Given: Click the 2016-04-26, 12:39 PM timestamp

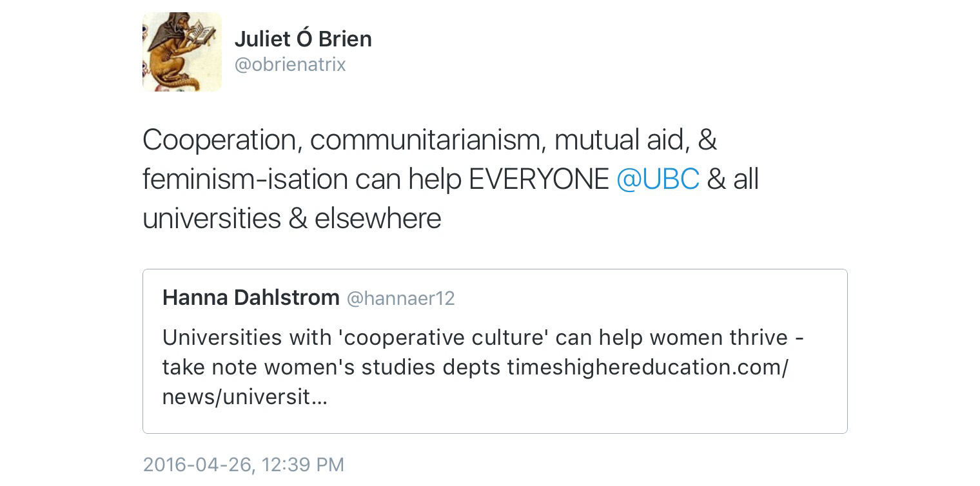Looking at the screenshot, I should click(x=243, y=465).
